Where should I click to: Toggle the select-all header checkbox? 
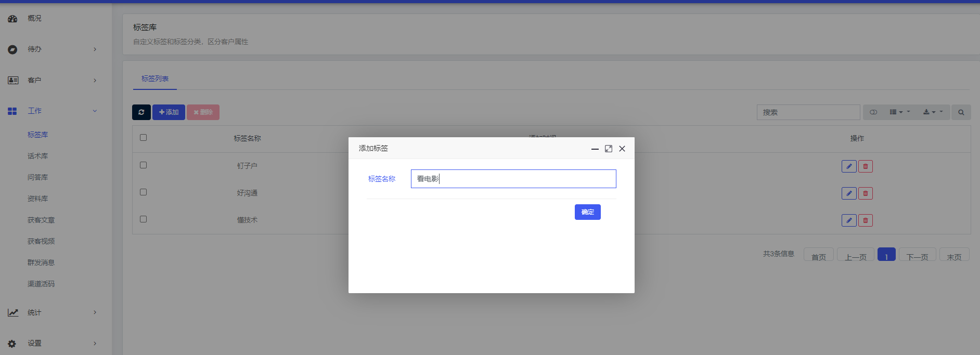tap(144, 138)
